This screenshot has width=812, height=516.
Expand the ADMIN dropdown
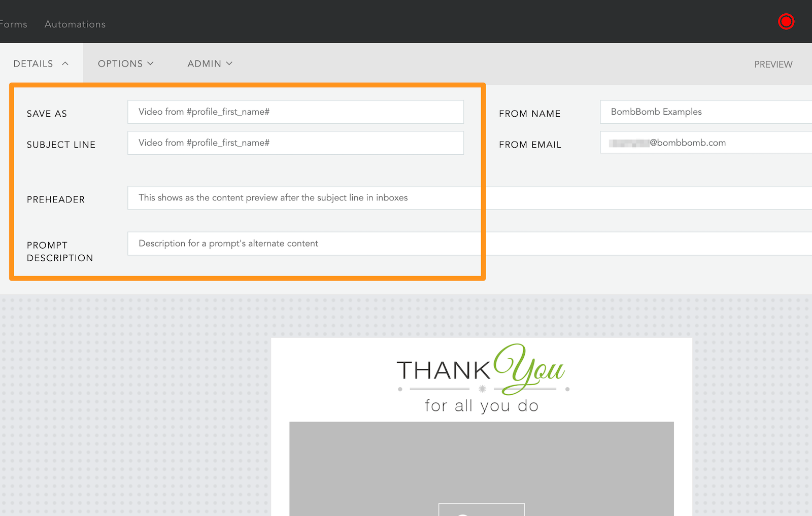210,63
